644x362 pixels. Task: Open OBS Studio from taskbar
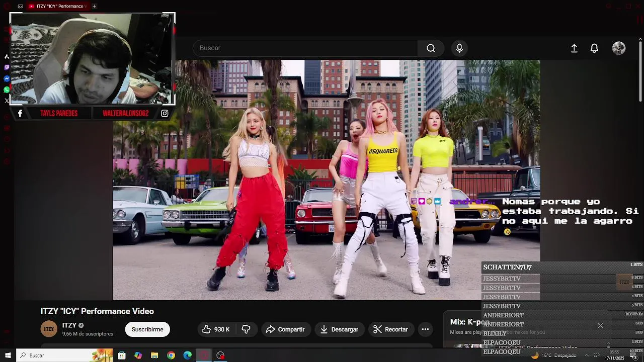[220, 355]
